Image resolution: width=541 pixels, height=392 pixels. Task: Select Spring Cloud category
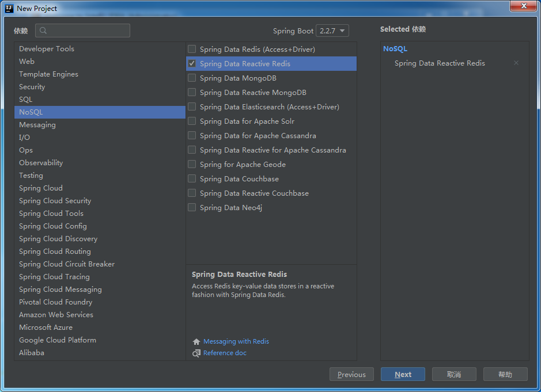tap(100, 188)
